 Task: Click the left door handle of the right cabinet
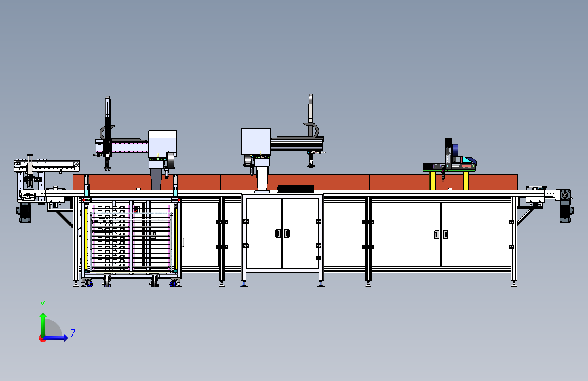pyautogui.click(x=437, y=235)
